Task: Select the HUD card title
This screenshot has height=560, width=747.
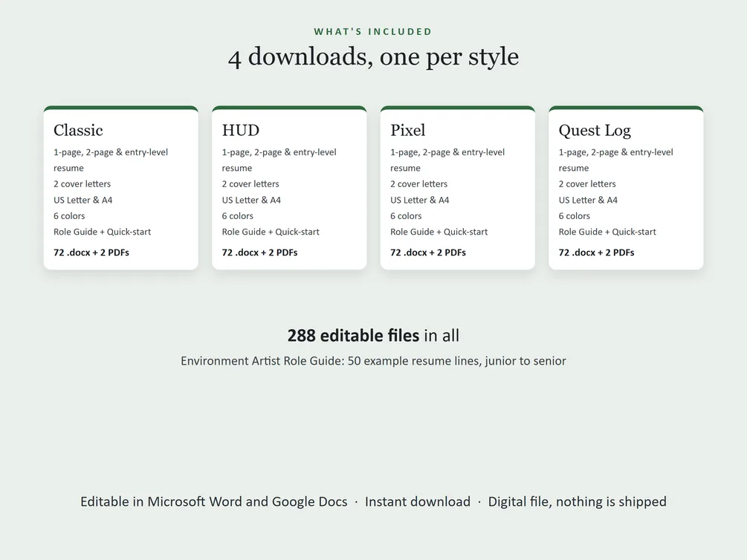Action: (241, 130)
